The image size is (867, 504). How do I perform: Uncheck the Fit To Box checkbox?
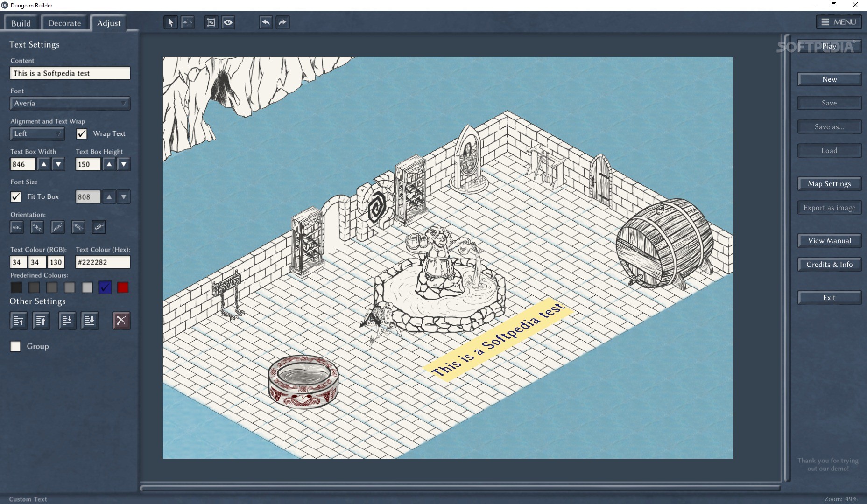point(16,196)
